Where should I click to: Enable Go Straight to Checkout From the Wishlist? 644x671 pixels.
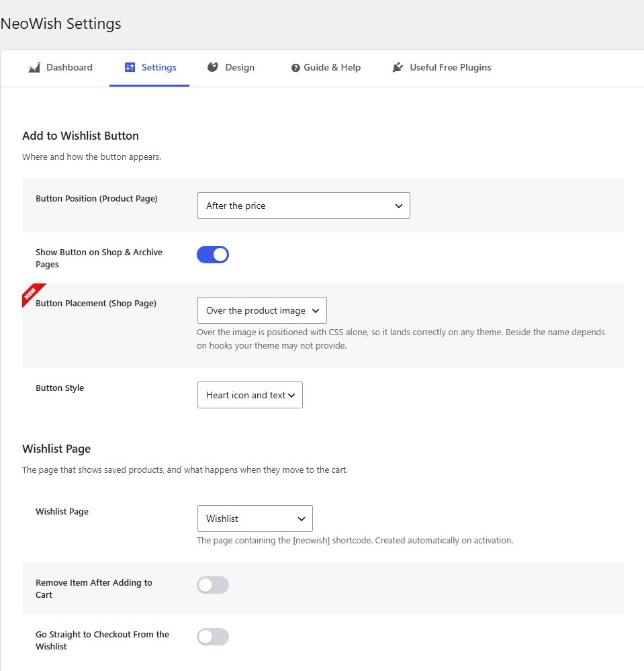pyautogui.click(x=213, y=637)
